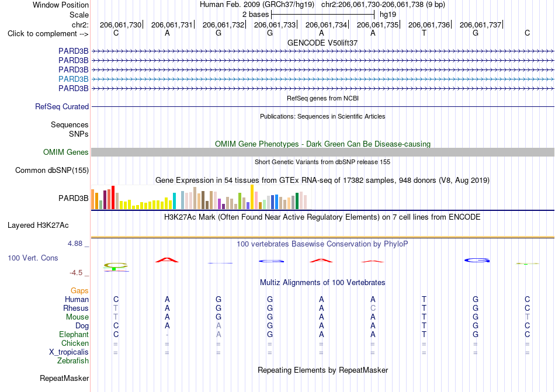
Task: Select the Dog alignment row label
Action: coord(82,325)
